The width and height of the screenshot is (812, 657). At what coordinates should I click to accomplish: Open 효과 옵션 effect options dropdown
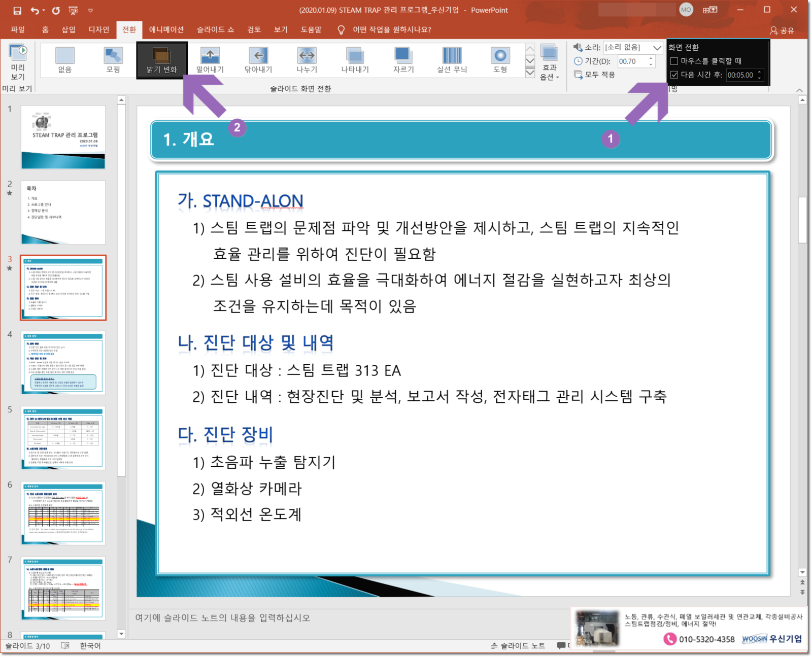click(550, 62)
